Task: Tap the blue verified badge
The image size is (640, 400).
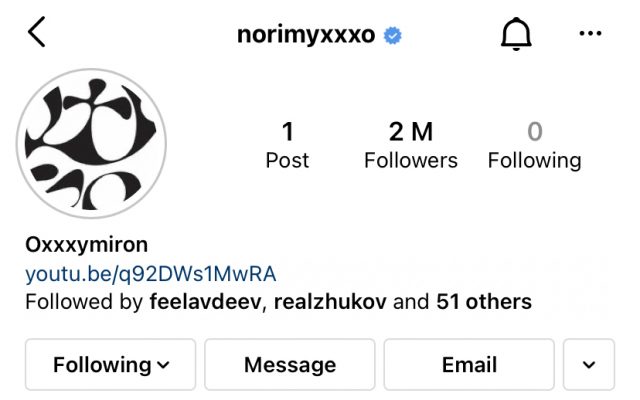Action: pos(392,36)
